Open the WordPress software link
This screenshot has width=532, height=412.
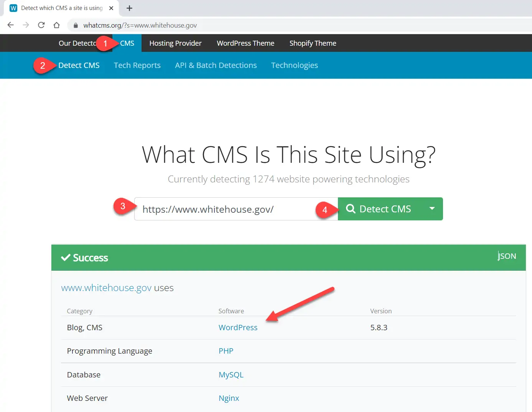(x=238, y=328)
